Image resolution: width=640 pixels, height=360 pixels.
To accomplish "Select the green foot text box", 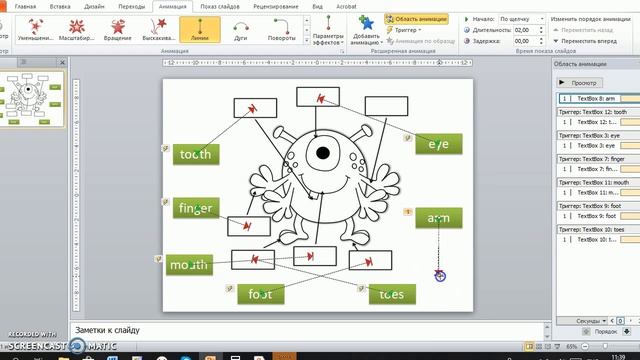I will point(261,294).
